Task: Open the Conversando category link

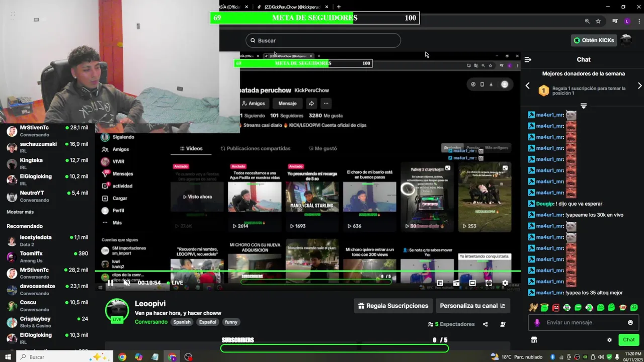Action: 151,322
